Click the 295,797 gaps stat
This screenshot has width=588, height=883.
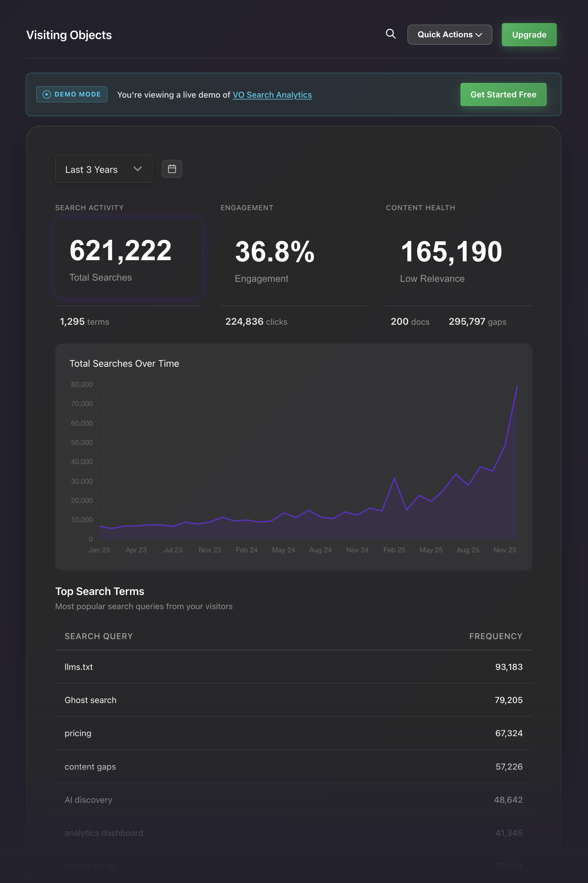click(x=477, y=322)
